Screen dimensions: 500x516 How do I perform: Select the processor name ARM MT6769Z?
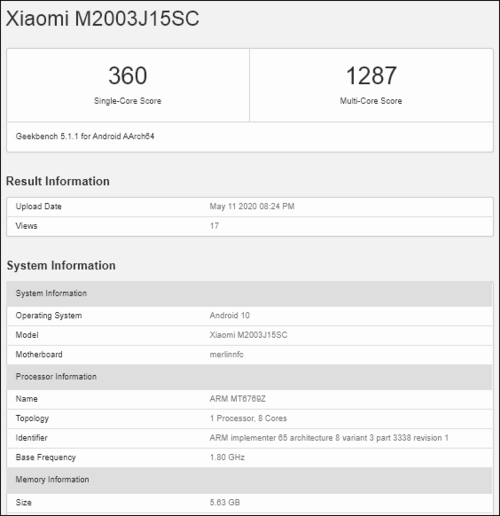pos(238,399)
